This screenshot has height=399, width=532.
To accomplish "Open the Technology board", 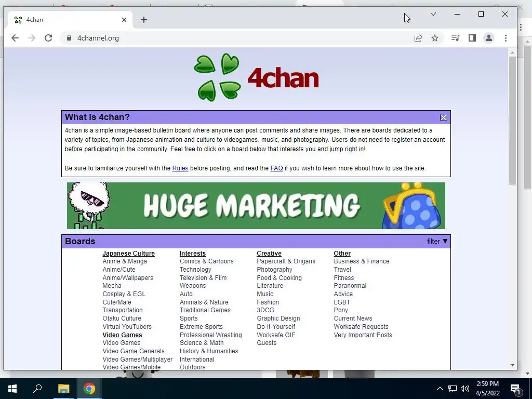I will click(x=195, y=270).
